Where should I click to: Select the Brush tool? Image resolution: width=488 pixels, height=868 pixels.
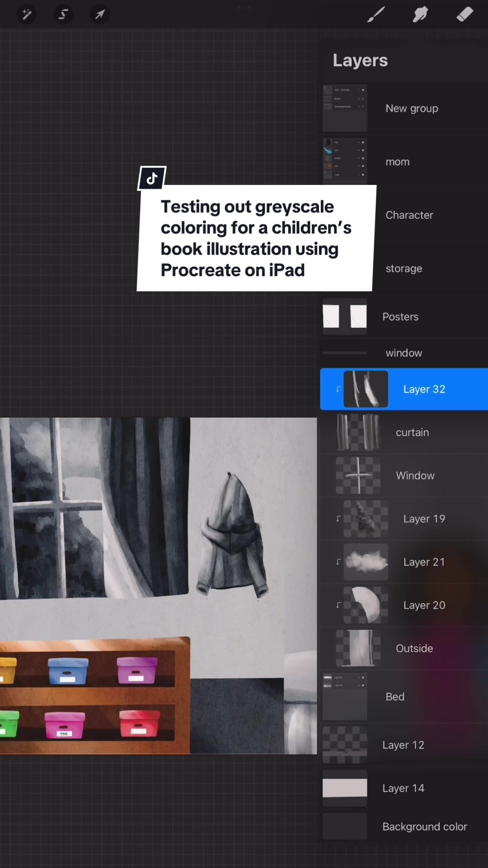[375, 14]
